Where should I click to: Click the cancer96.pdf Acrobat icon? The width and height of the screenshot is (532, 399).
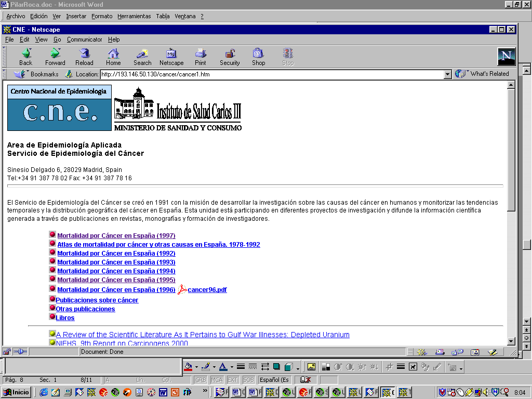click(182, 290)
